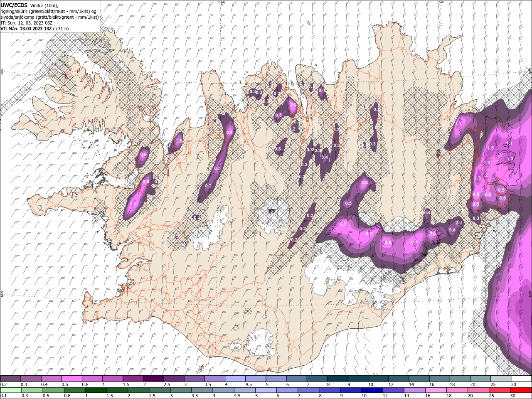
Task: Click the bright red legend swatch
Action: pyautogui.click(x=521, y=390)
